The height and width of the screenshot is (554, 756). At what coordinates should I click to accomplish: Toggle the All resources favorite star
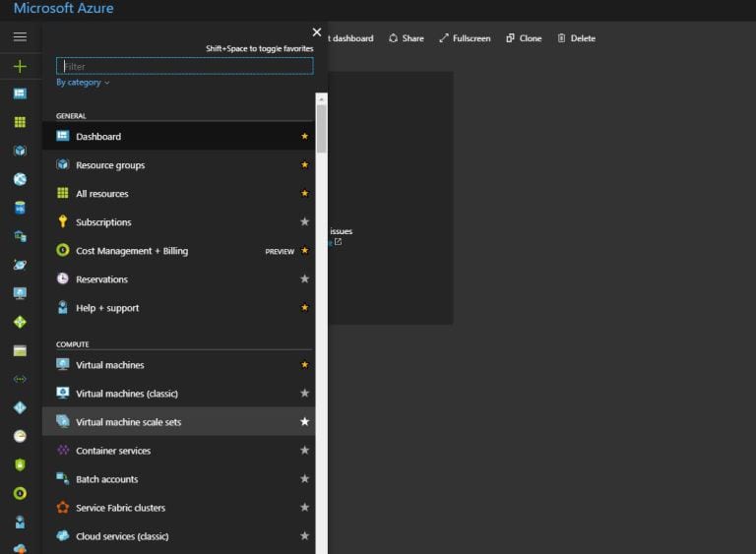(305, 193)
